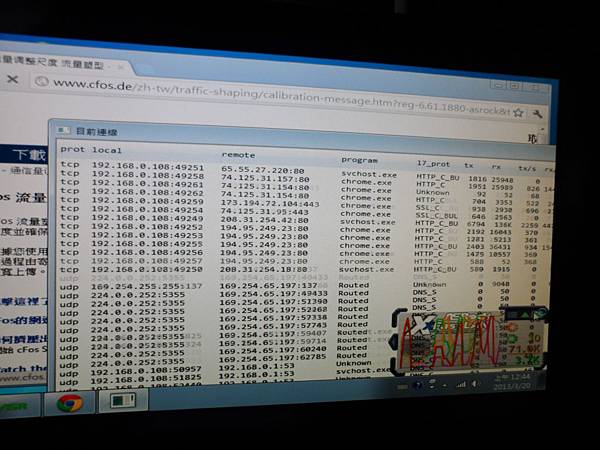Click the network signal tray icon
600x450 pixels.
[x=461, y=385]
